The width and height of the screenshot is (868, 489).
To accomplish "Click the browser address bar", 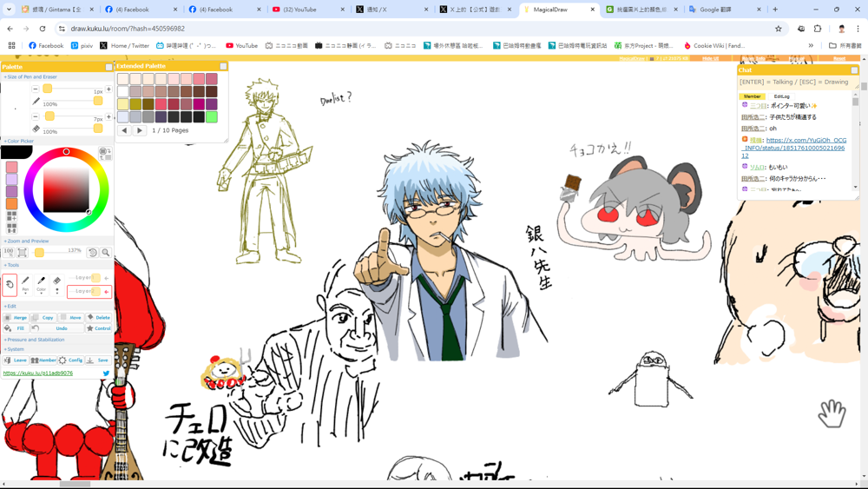I will [415, 29].
